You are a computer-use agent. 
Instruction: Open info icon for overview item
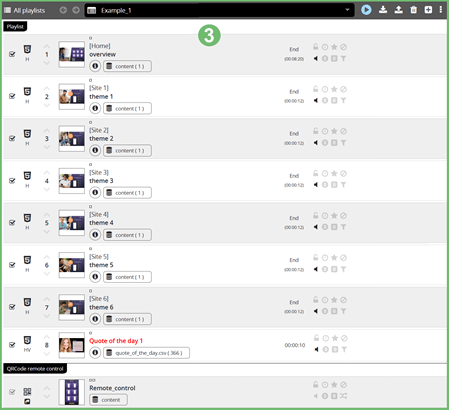[95, 66]
